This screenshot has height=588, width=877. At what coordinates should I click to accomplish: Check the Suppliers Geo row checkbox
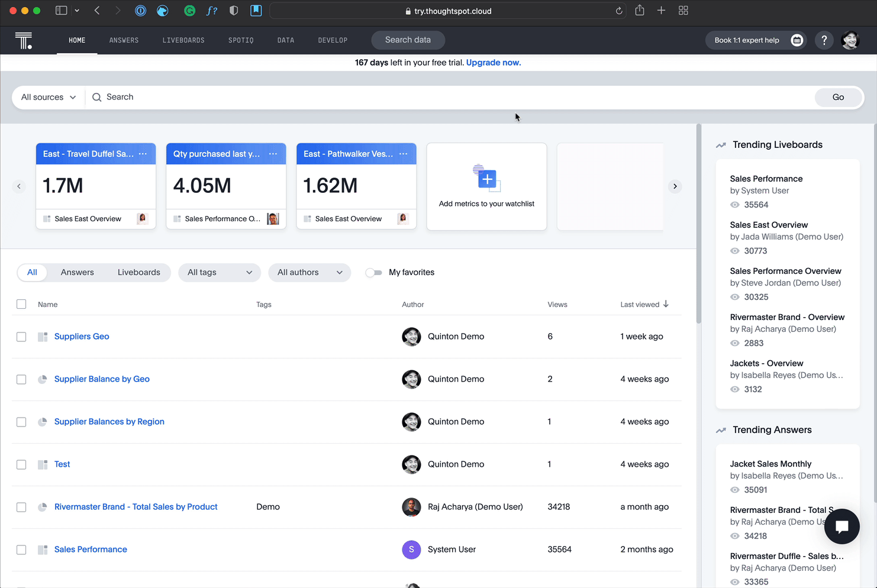tap(21, 337)
